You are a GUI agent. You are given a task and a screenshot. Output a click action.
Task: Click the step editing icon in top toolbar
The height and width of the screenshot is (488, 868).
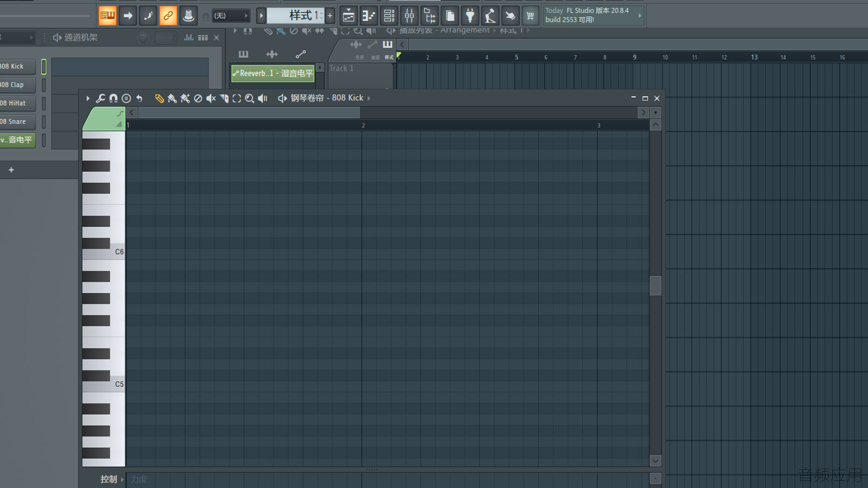(148, 16)
